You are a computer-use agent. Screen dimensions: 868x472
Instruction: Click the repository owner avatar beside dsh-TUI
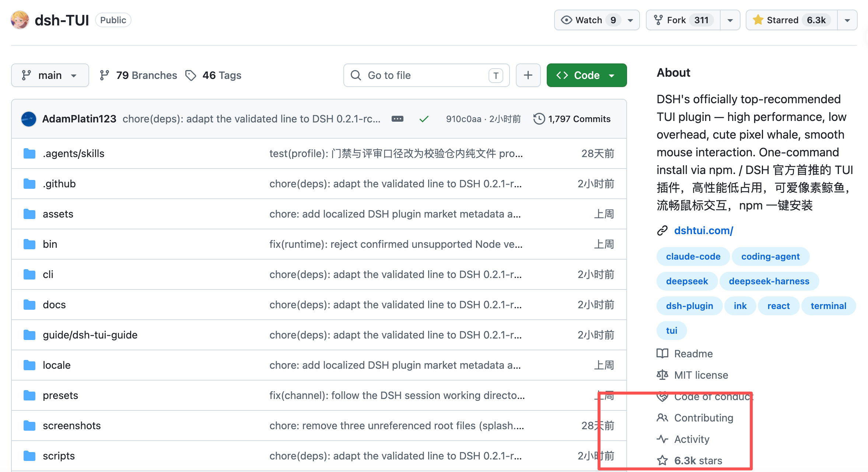pyautogui.click(x=20, y=20)
